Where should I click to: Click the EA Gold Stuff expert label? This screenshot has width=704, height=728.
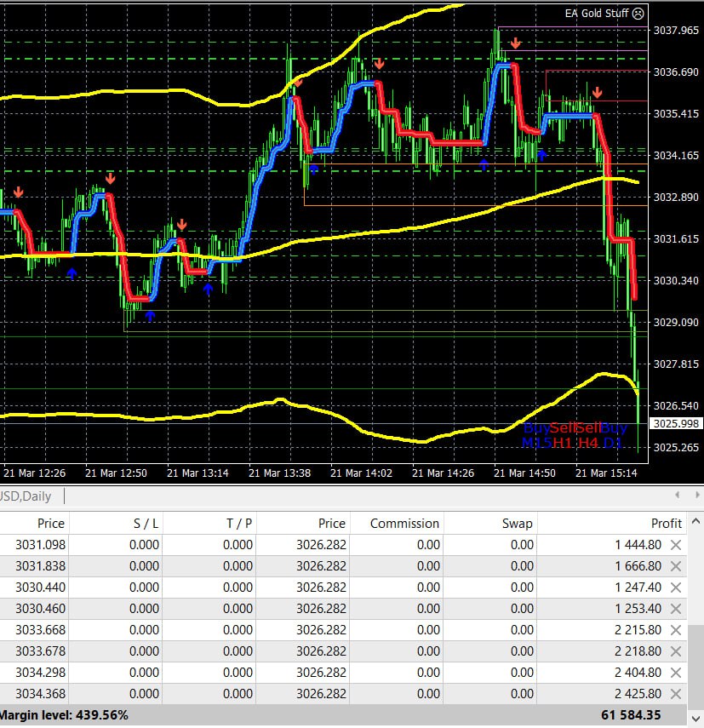[597, 14]
